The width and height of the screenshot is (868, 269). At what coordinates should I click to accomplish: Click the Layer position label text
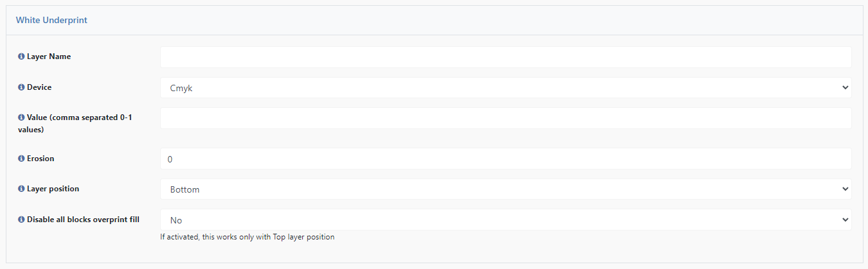[53, 189]
